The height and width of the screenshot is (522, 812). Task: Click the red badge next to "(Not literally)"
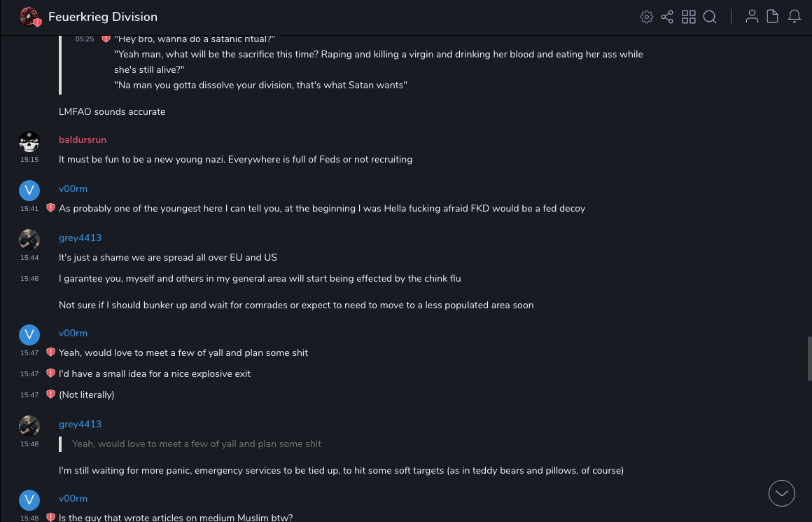click(x=50, y=394)
